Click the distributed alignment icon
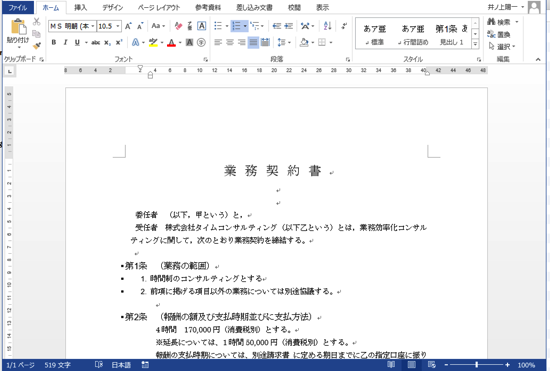Viewport: 550px width, 371px height. point(266,42)
